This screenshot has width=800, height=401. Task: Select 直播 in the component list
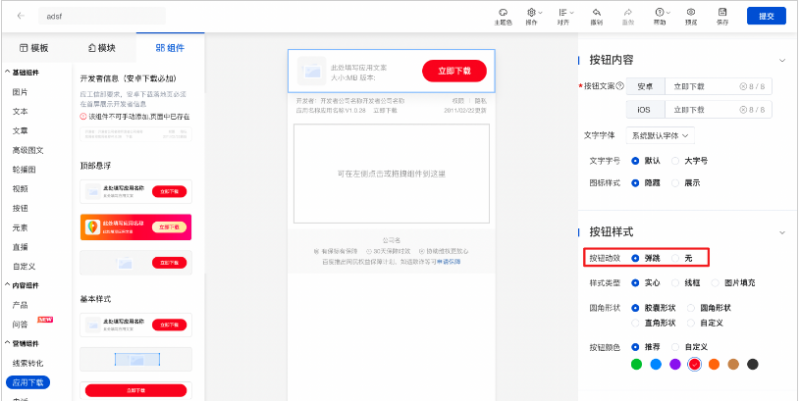(x=20, y=247)
